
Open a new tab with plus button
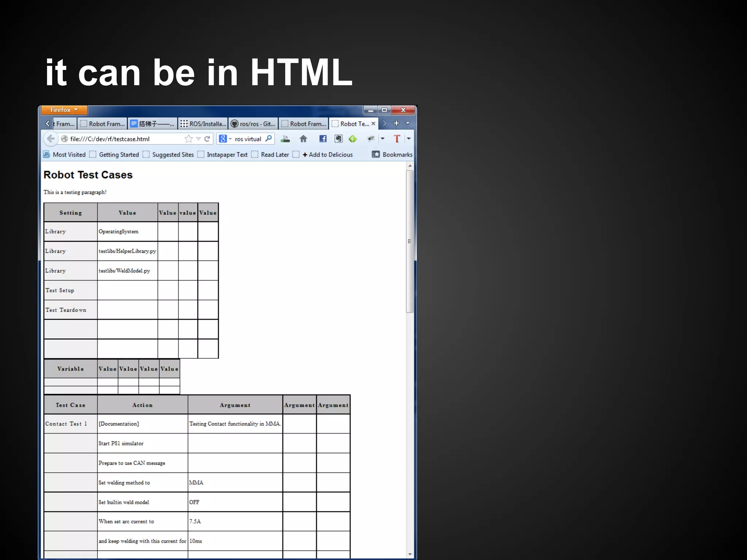pyautogui.click(x=396, y=124)
